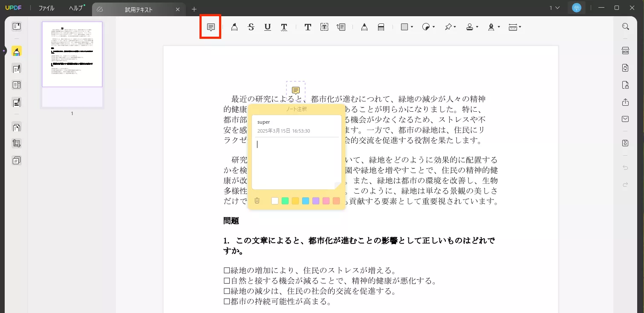
Task: Select the text box tool
Action: [x=324, y=27]
